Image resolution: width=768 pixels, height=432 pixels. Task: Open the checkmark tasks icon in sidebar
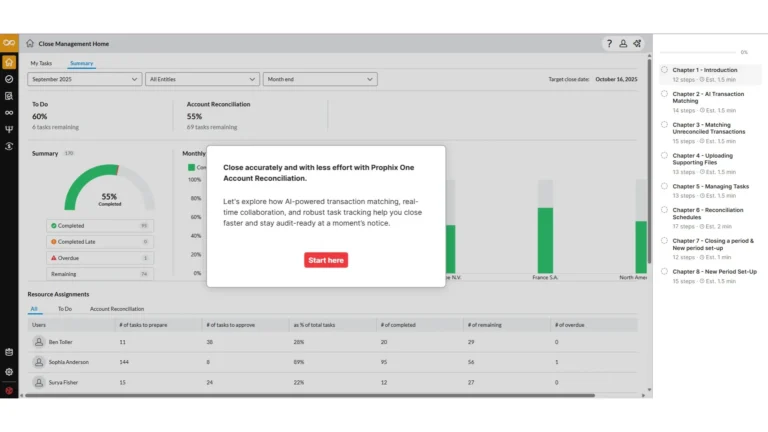tap(9, 78)
